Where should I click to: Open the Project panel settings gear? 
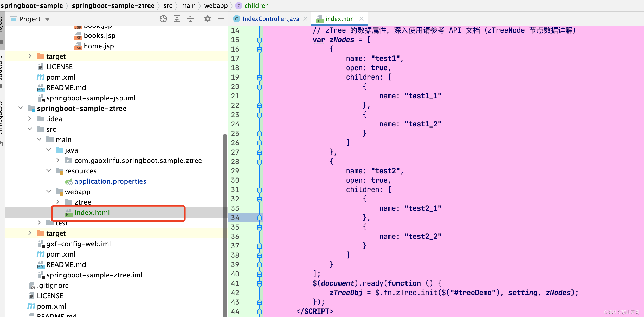tap(207, 19)
